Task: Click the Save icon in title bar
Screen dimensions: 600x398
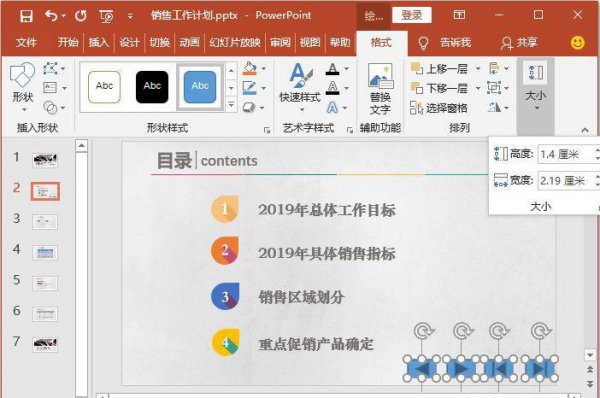Action: click(26, 16)
